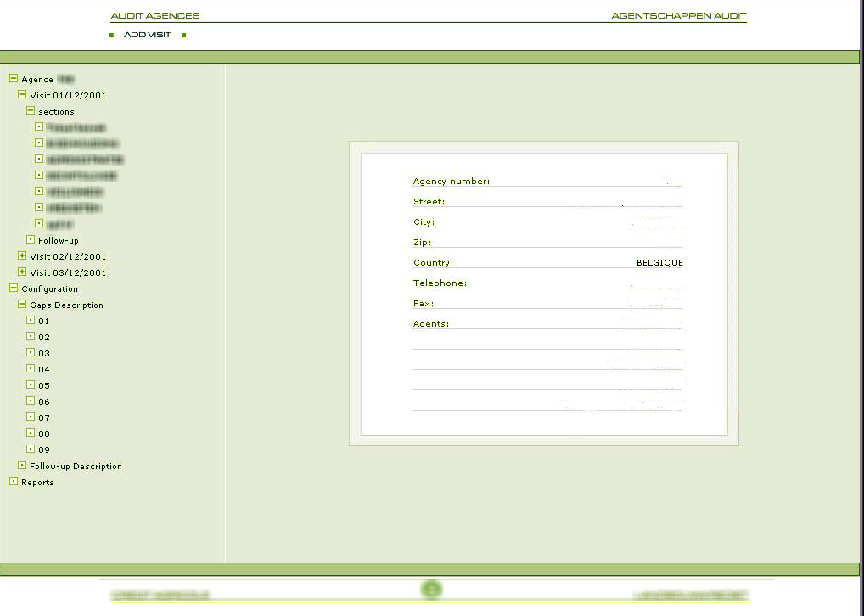This screenshot has width=864, height=616.
Task: Open Follow-up Description item
Action: 76,466
